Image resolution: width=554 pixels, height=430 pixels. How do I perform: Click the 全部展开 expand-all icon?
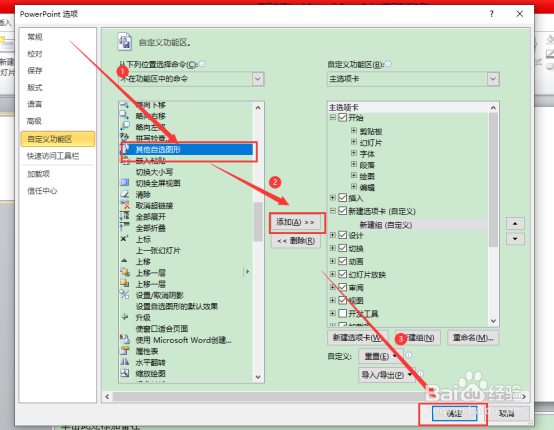[x=124, y=216]
